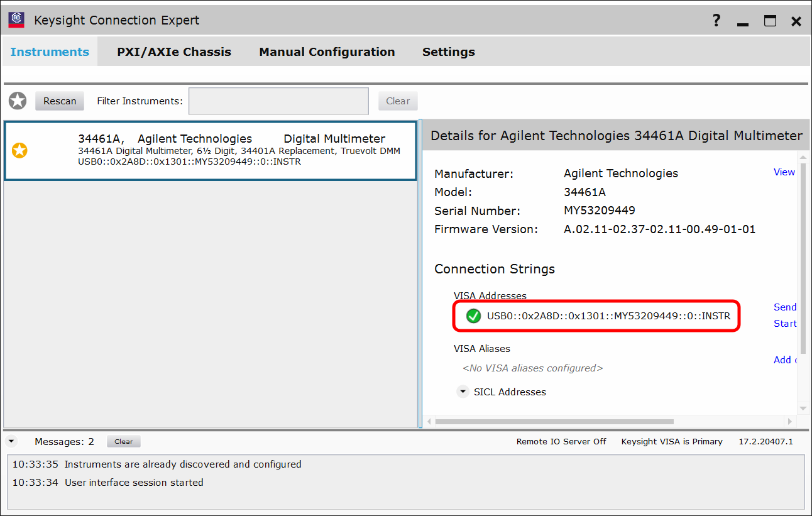Image resolution: width=812 pixels, height=516 pixels.
Task: Click the Agilent Technologies manufacturer value
Action: 621,173
